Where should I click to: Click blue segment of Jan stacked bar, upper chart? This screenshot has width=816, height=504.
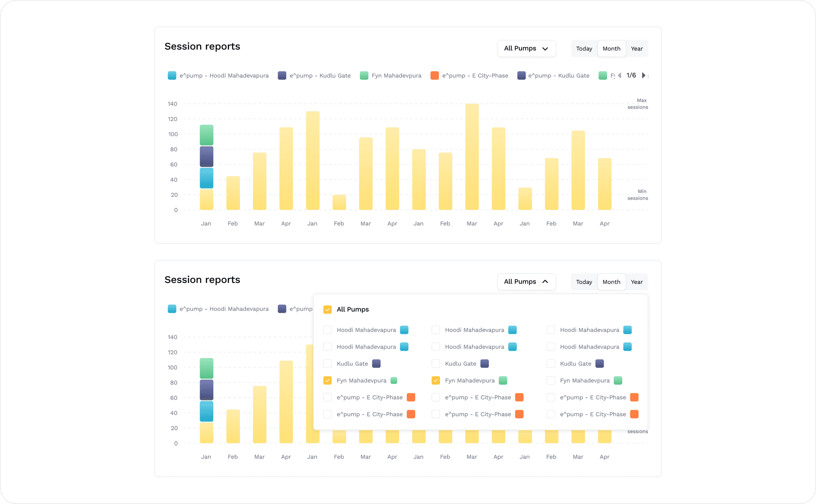(x=206, y=178)
